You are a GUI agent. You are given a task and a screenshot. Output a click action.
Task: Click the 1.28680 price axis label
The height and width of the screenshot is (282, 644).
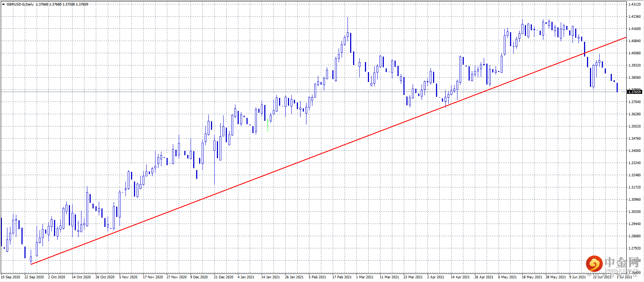pos(634,236)
